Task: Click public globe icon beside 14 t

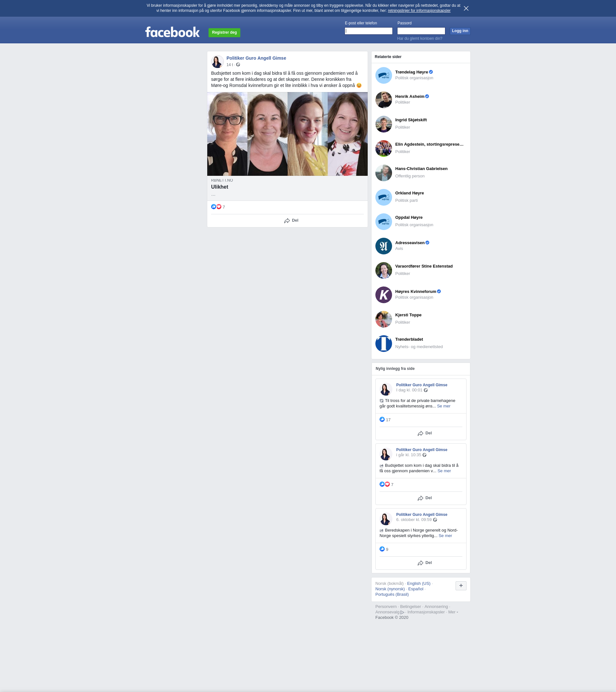Action: (238, 65)
